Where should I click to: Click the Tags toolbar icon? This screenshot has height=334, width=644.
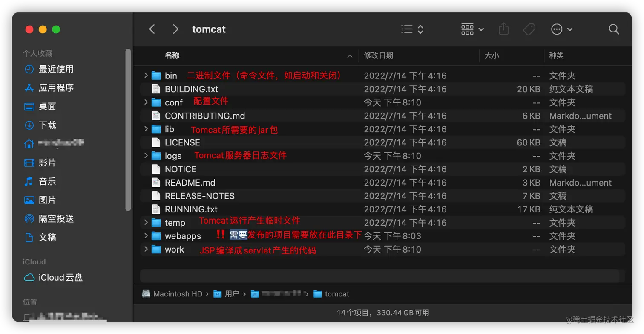tap(529, 29)
